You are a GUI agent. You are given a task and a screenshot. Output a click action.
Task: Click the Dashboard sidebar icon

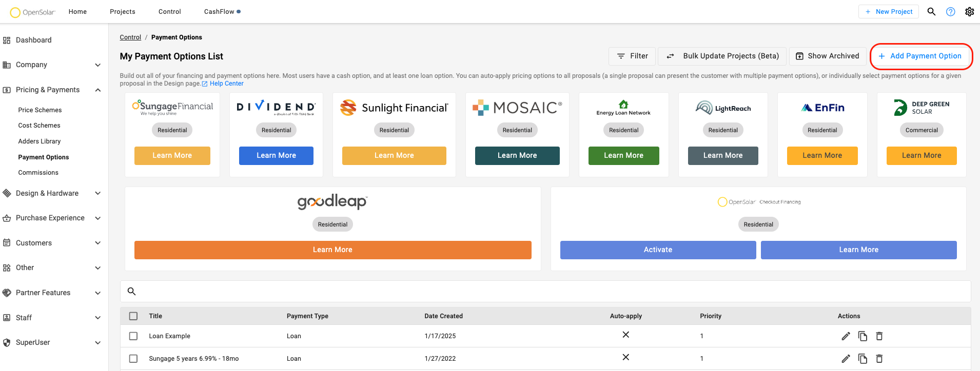[7, 40]
